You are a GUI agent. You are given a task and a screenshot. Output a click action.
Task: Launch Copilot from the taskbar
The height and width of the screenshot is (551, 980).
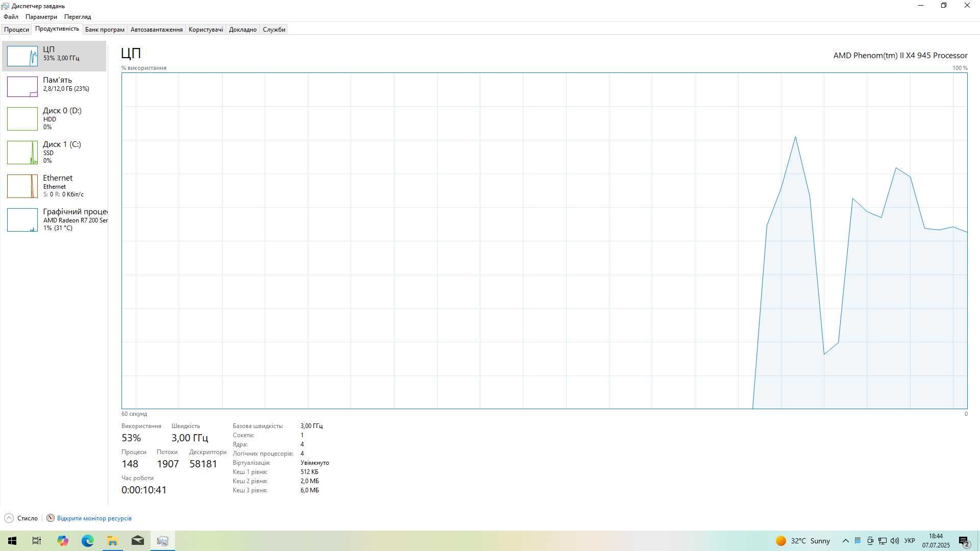(x=63, y=541)
